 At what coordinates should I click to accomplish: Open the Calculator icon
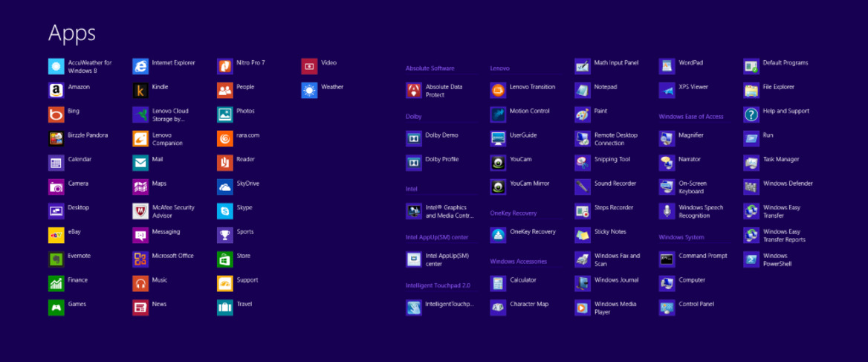[x=498, y=283]
